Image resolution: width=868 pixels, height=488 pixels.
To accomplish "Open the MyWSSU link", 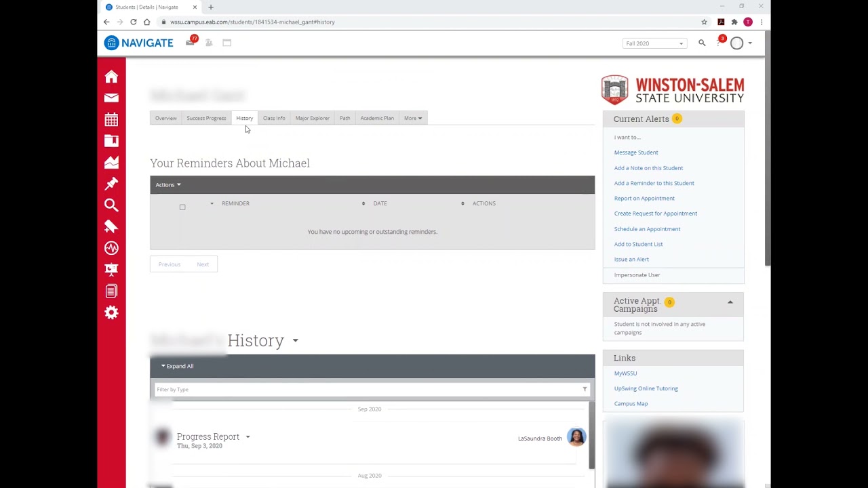I will click(625, 373).
